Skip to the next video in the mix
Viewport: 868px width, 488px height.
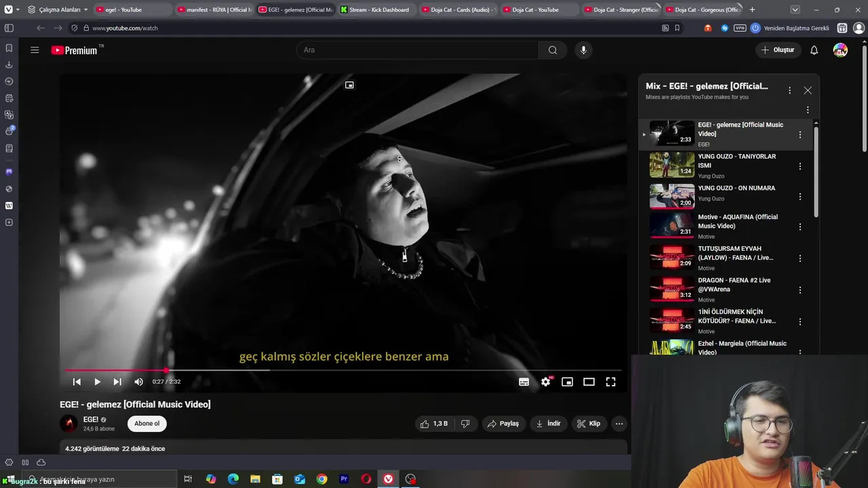click(x=117, y=382)
